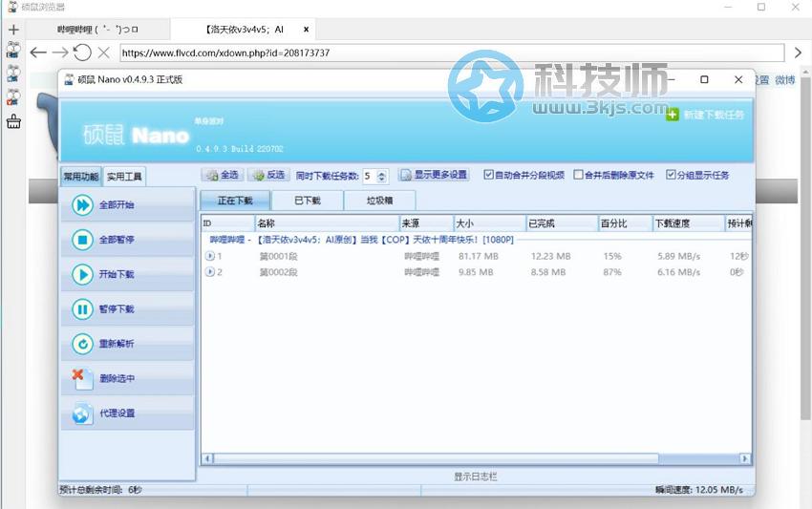
Task: Click the play icon of task row 1
Action: tap(210, 256)
